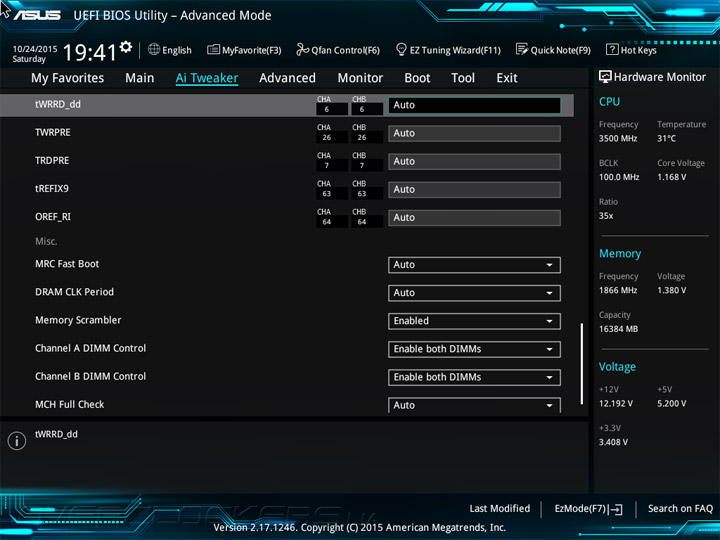Expand the Channel A DIMM Control dropdown
The width and height of the screenshot is (720, 540).
(474, 349)
